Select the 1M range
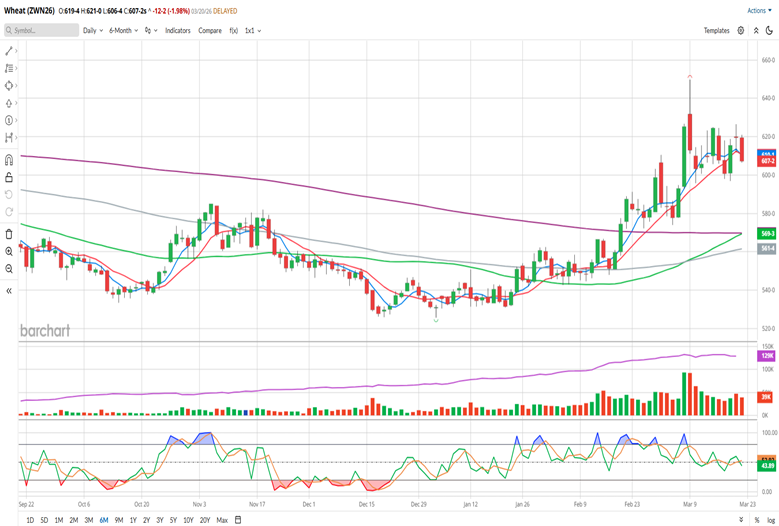The height and width of the screenshot is (526, 779). [59, 520]
